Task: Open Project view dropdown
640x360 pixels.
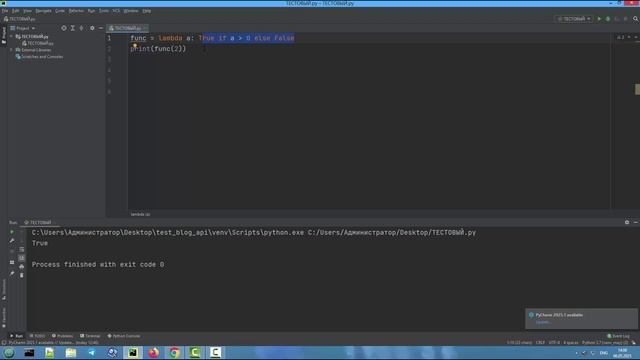Action: pos(23,28)
